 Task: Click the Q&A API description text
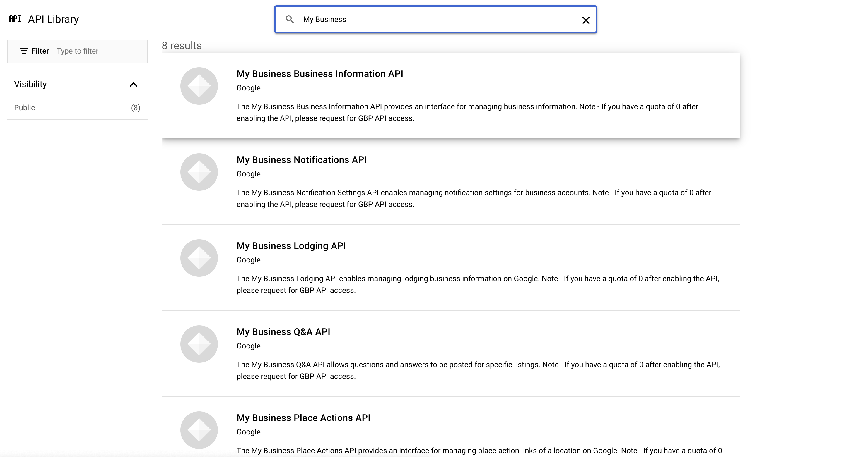click(x=478, y=370)
